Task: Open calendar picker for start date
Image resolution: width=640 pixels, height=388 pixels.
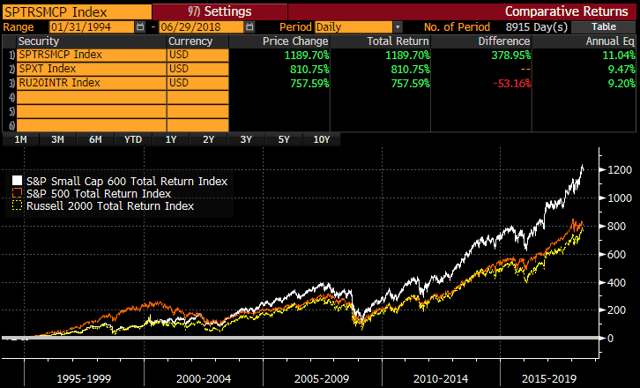Action: coord(140,27)
